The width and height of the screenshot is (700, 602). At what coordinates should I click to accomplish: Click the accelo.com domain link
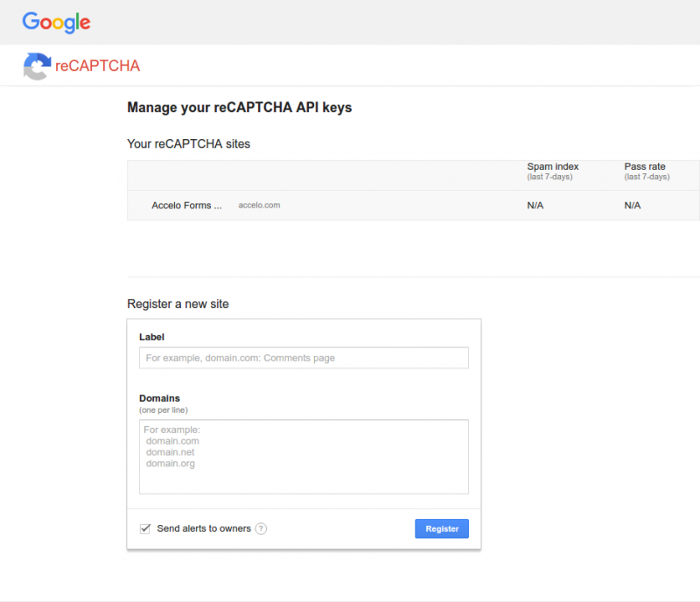coord(259,205)
